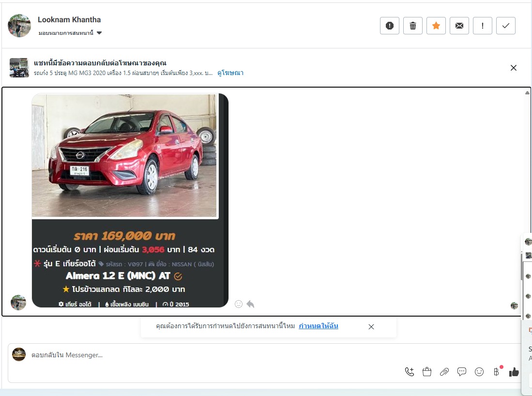
Task: Click the page avatar in the reply box
Action: pyautogui.click(x=19, y=354)
